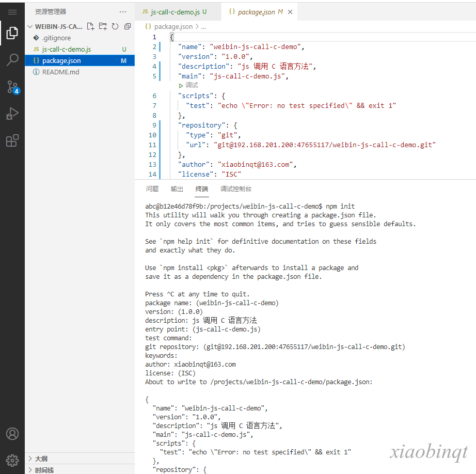Expand the 时间线 timeline section
The image size is (476, 474).
[80, 470]
